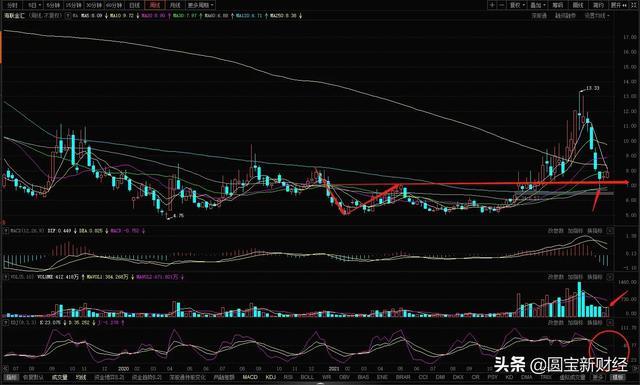Select the WR indicator
Screen dimensions: 640x385
pos(327,377)
